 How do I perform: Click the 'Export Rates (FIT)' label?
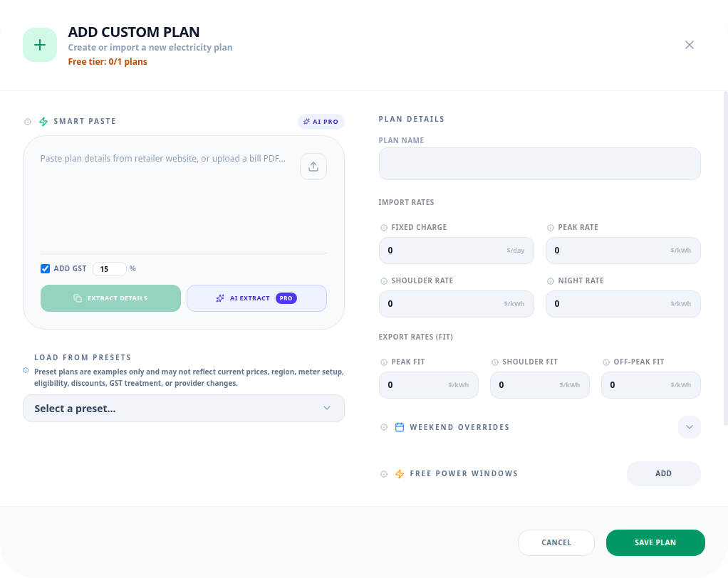pyautogui.click(x=415, y=337)
